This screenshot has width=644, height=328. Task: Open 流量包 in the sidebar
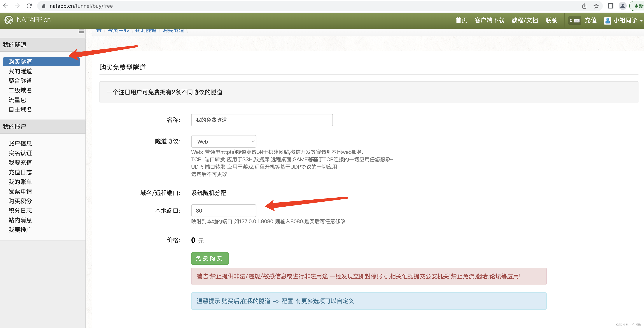[17, 100]
